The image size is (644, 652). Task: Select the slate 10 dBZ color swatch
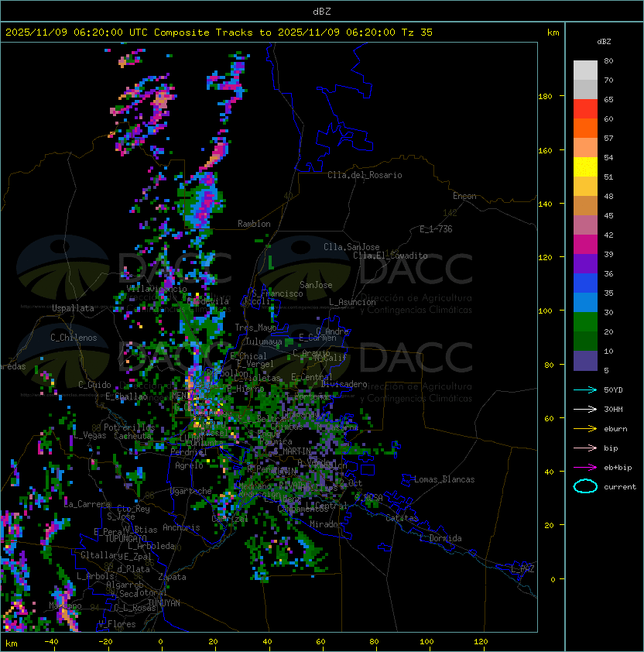pos(585,361)
